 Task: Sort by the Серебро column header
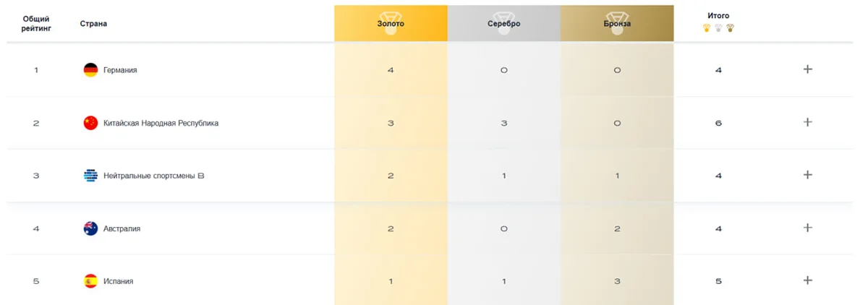(x=503, y=23)
